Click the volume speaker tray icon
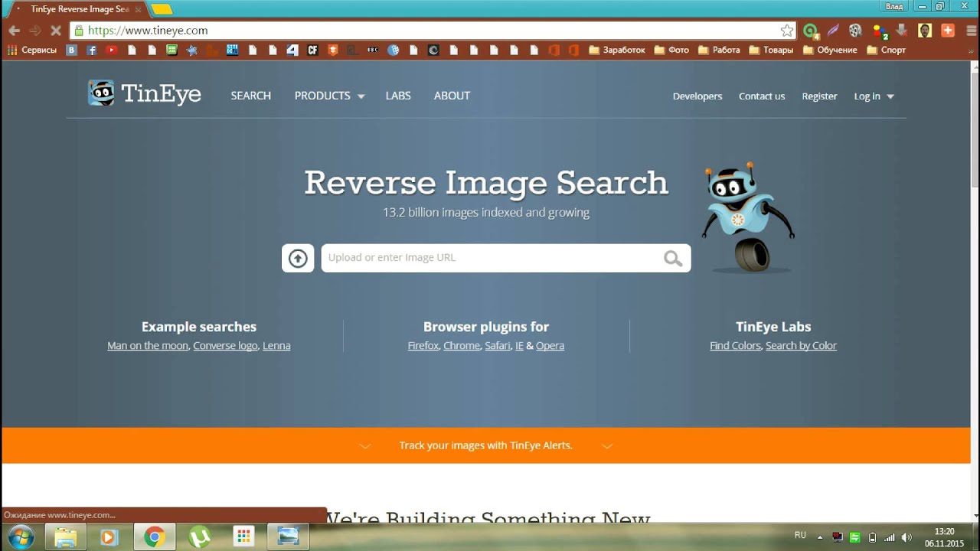This screenshot has width=980, height=551. (x=907, y=537)
